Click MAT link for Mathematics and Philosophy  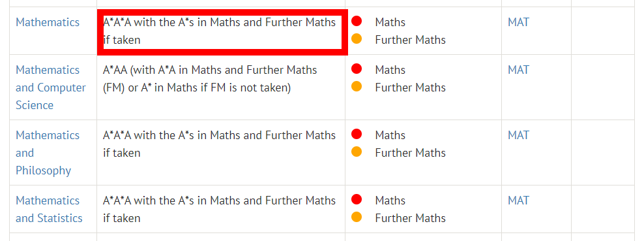pyautogui.click(x=518, y=135)
